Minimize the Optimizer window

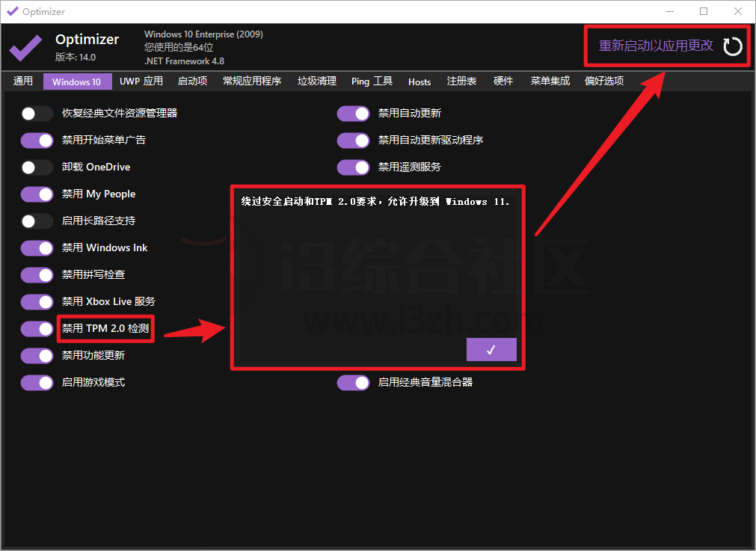pos(670,11)
